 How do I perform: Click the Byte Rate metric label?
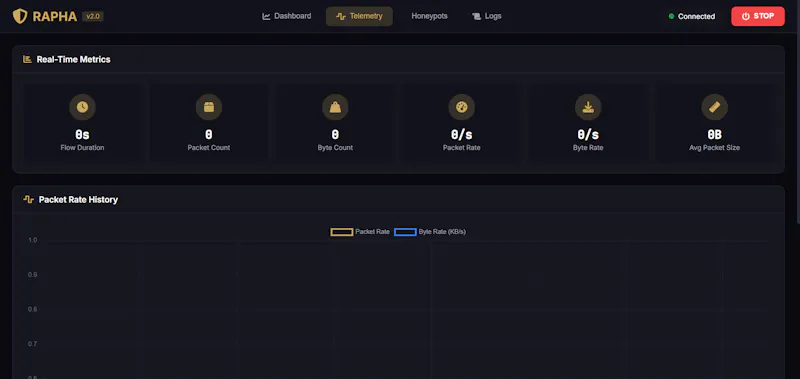point(588,148)
